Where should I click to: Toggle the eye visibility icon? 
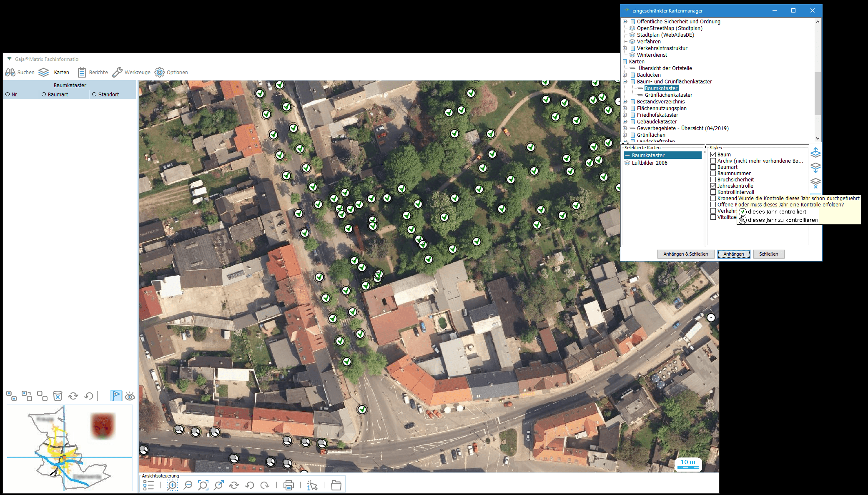130,396
